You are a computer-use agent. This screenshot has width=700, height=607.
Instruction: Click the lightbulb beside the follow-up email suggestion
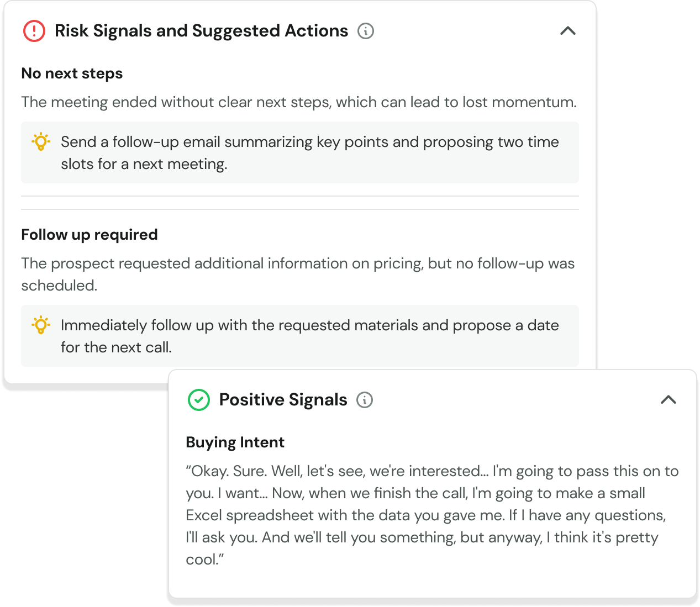41,142
